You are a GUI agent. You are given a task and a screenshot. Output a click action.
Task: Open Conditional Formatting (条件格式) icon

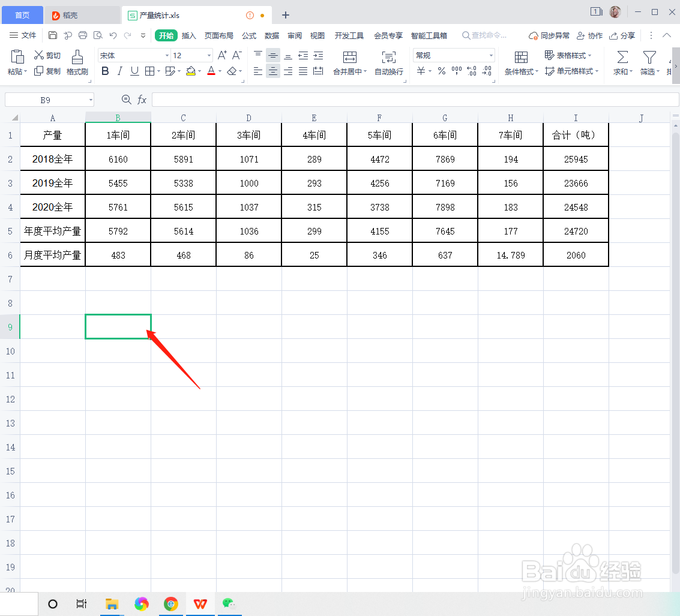[521, 57]
